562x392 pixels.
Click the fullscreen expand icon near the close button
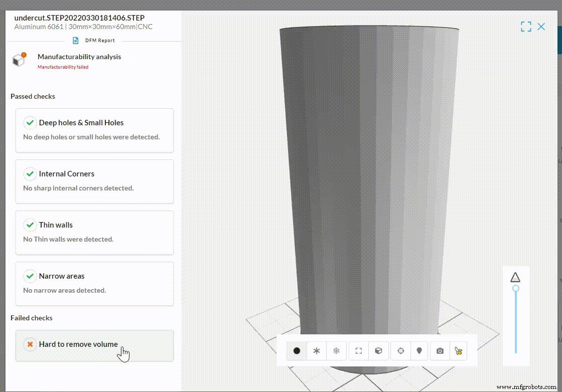pos(526,27)
